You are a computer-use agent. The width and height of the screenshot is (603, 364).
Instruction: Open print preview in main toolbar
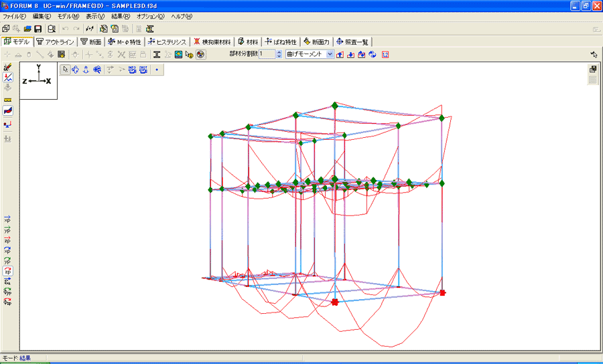52,29
